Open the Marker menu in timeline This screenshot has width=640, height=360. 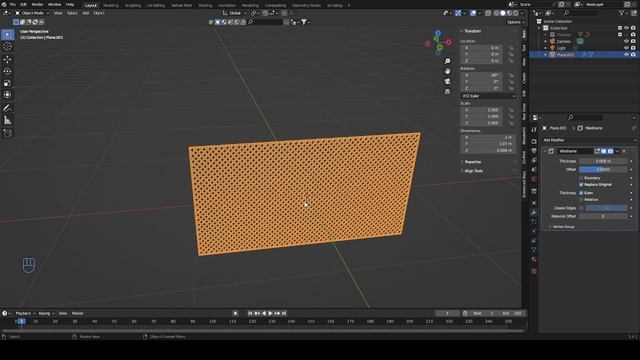click(x=77, y=313)
